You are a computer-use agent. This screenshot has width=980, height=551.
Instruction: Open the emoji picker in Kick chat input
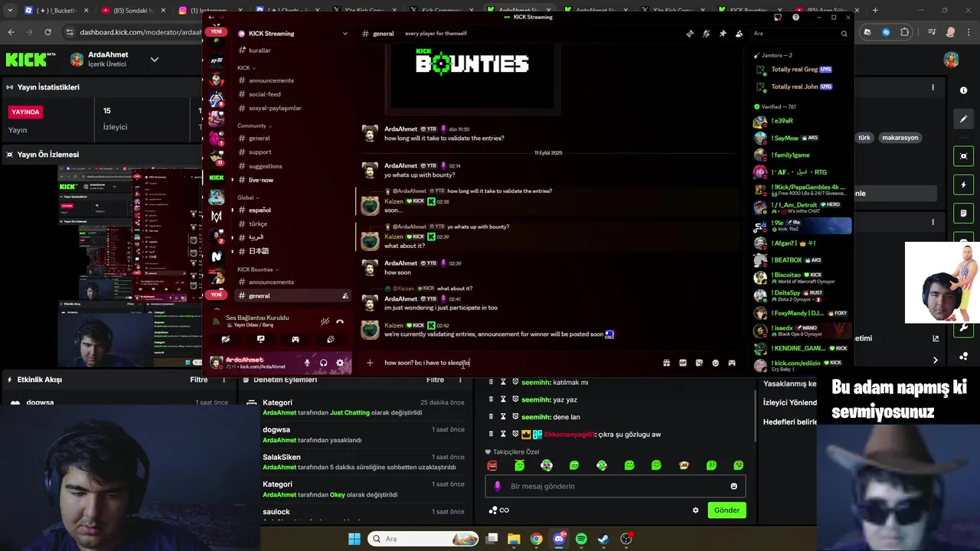[x=733, y=486]
